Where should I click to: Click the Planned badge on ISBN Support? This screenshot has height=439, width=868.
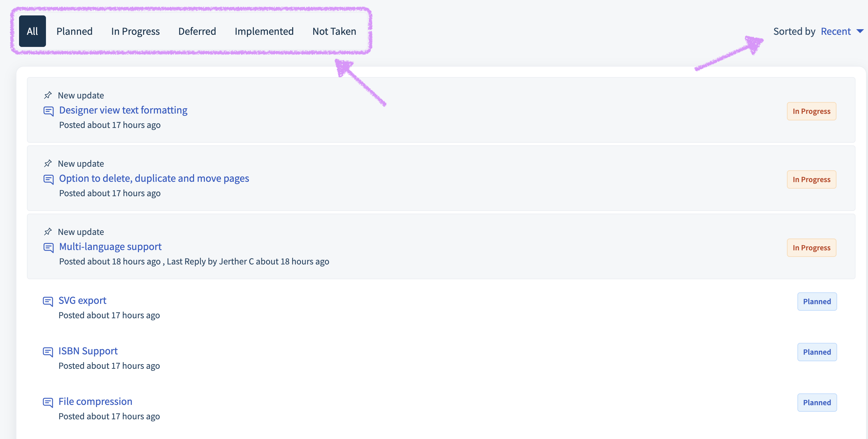click(x=817, y=352)
